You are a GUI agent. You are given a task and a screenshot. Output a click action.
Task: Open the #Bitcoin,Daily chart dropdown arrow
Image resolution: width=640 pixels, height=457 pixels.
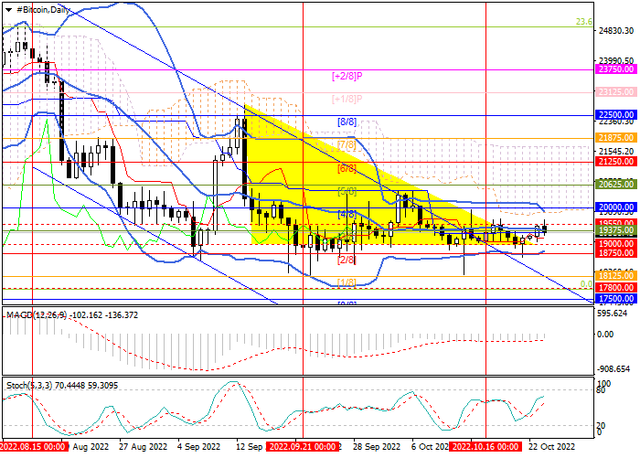tap(9, 10)
